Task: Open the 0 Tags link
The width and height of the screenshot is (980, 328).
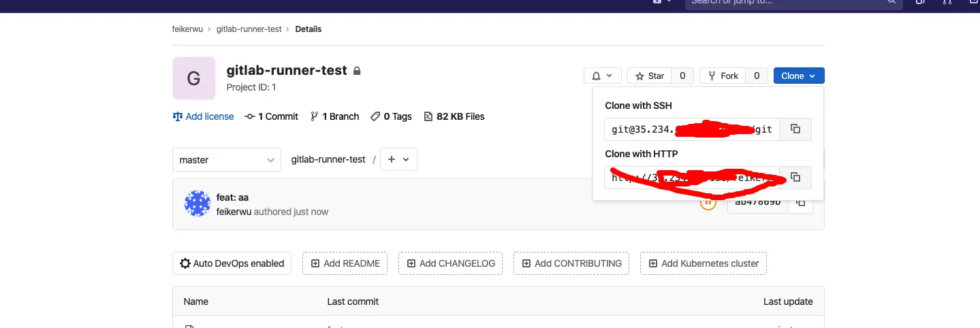Action: click(391, 116)
